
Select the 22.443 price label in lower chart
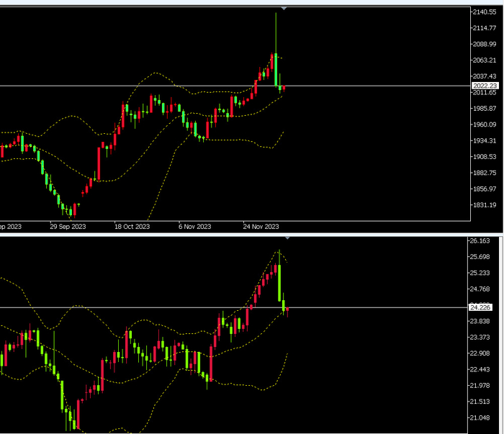tap(480, 369)
